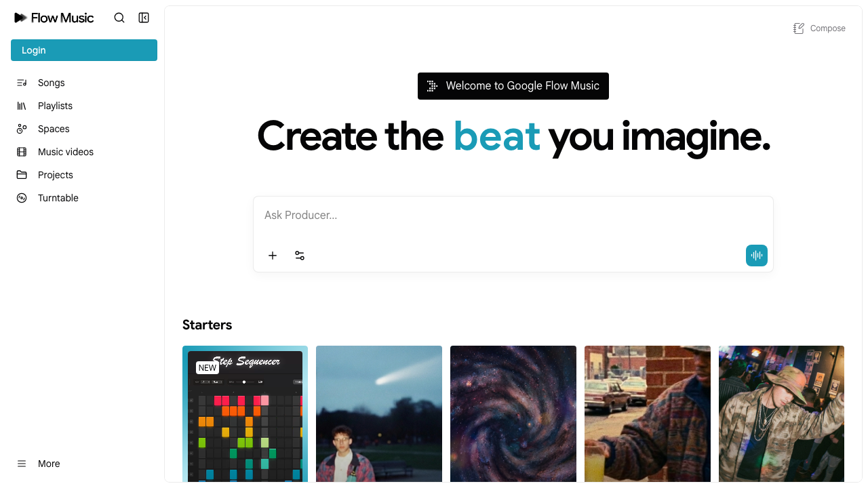Select the galaxy spiral starter thumbnail

[513, 414]
